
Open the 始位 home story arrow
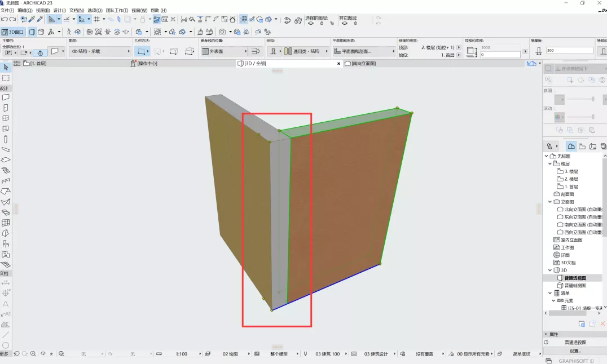[x=459, y=55]
